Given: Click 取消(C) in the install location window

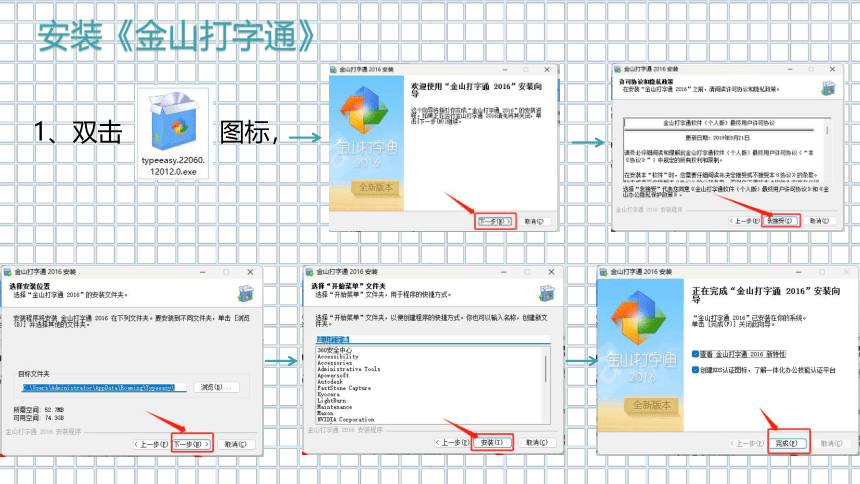Looking at the screenshot, I should click(x=236, y=444).
